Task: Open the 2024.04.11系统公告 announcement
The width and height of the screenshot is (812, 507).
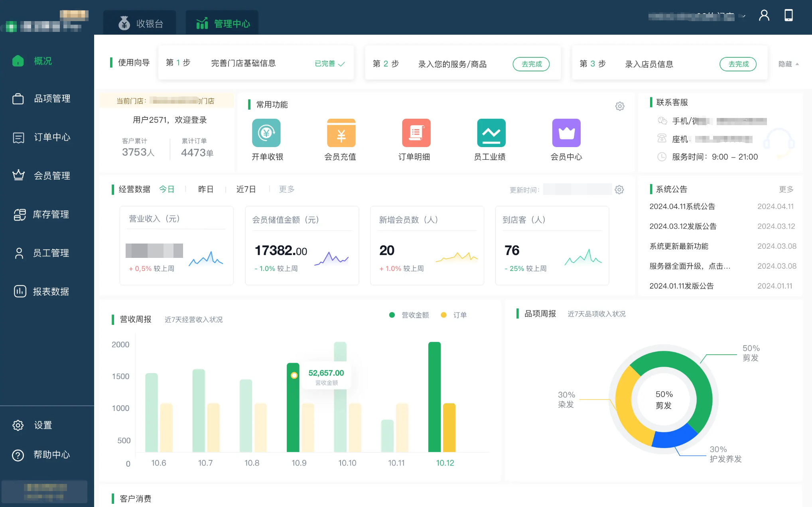Action: 682,206
